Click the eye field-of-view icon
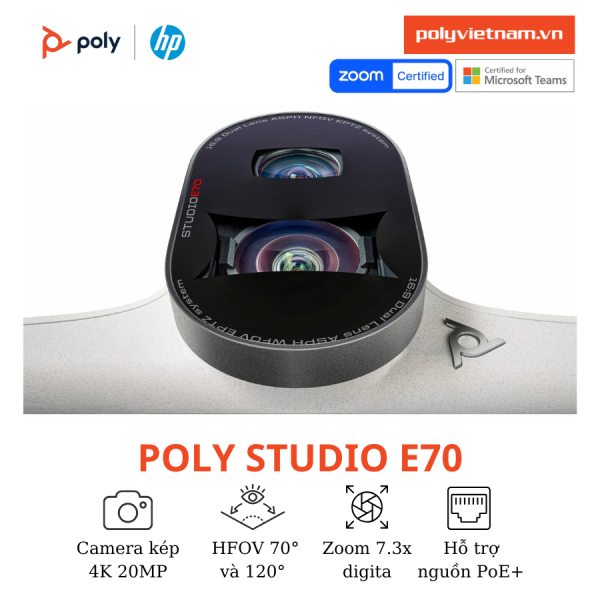Screen dimensions: 600x600 [x=253, y=507]
